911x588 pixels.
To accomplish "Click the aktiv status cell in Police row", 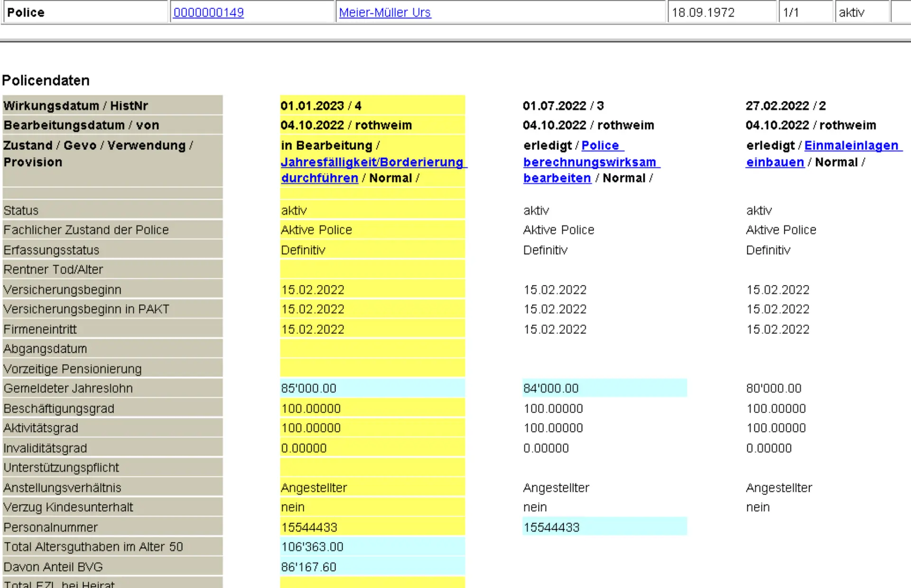I will [x=851, y=12].
